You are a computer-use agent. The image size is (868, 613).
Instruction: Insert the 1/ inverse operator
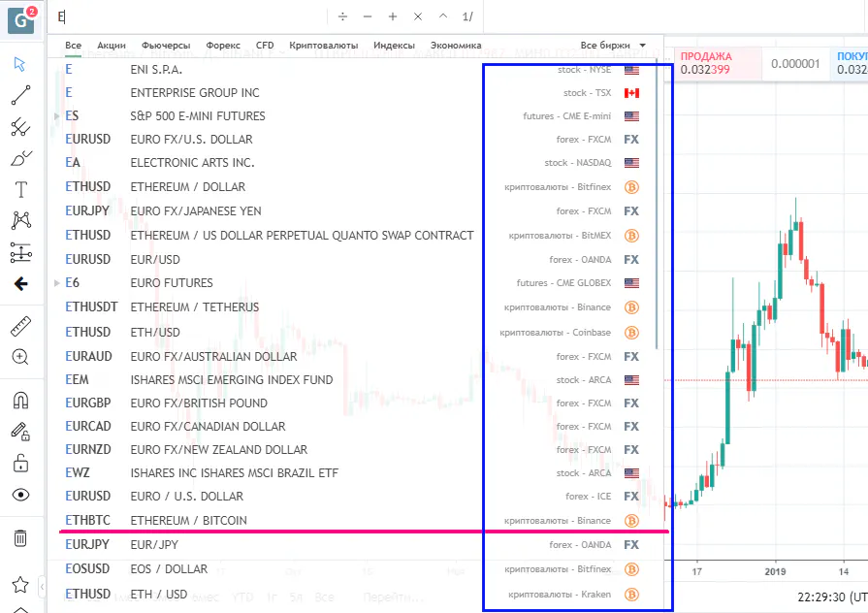tap(467, 16)
